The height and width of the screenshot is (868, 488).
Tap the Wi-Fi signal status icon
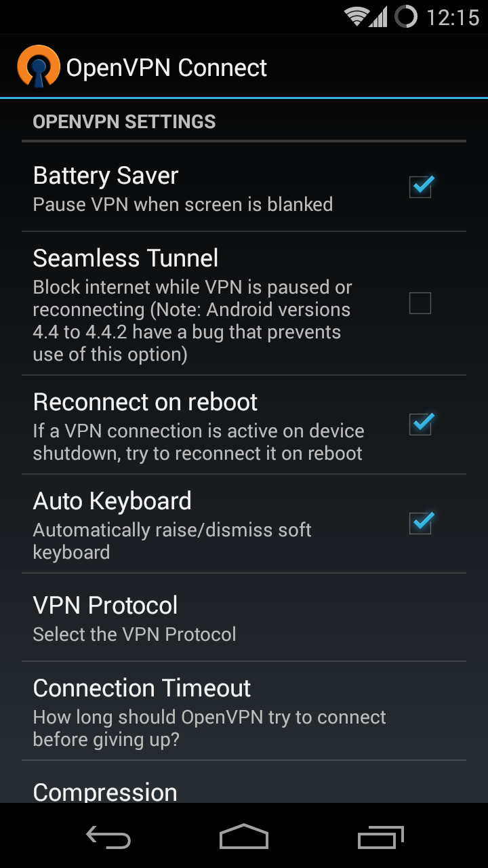[355, 16]
